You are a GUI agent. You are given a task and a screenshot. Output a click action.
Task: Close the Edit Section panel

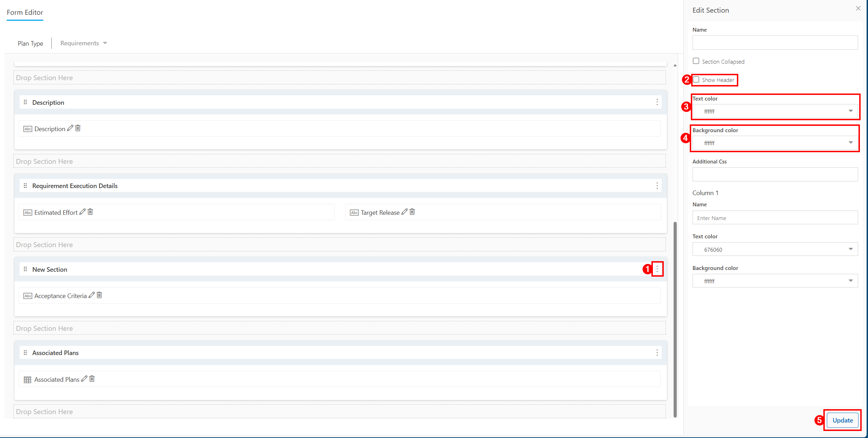[x=858, y=8]
